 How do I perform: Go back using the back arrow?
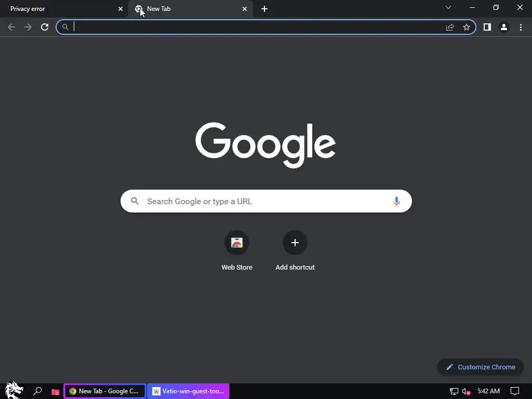pyautogui.click(x=11, y=27)
